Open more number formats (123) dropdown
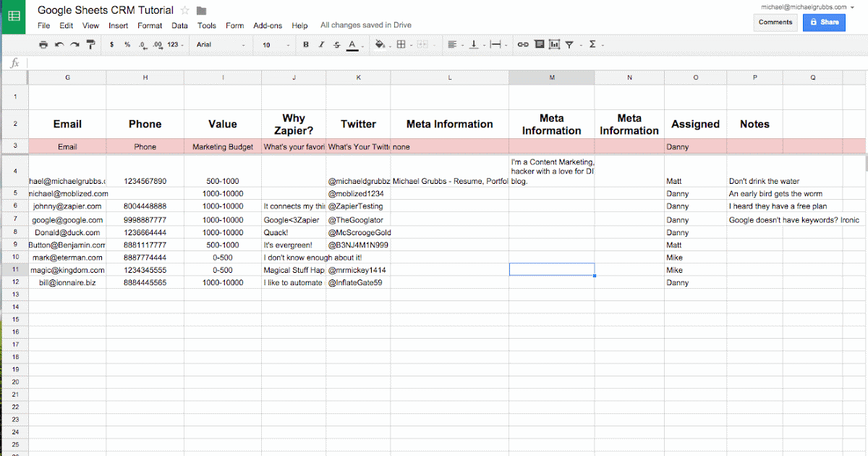This screenshot has height=456, width=868. pyautogui.click(x=176, y=45)
